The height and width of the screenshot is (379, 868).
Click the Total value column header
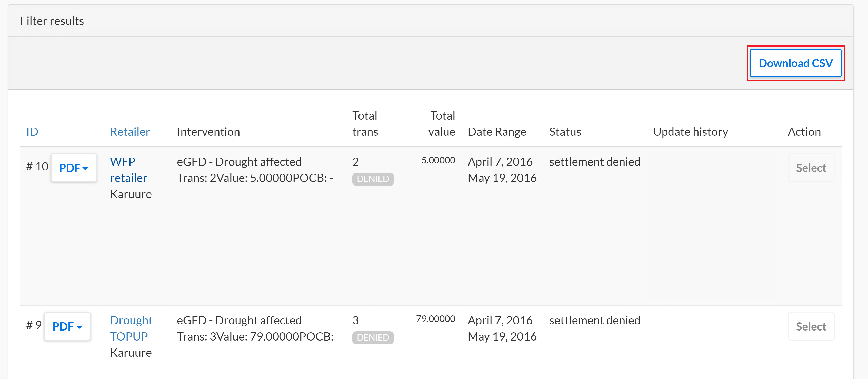pos(441,123)
